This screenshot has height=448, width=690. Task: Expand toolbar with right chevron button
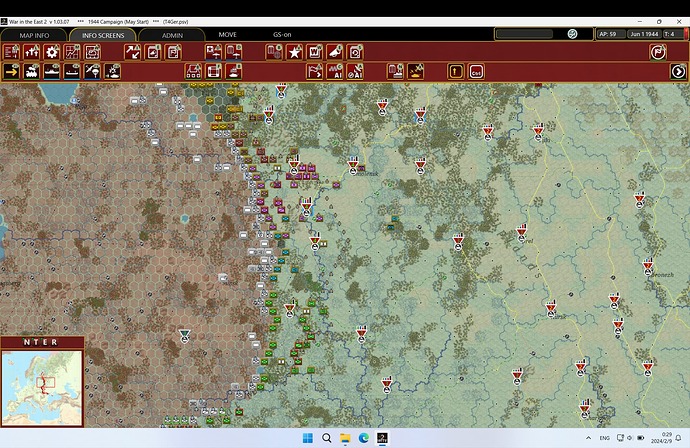coord(678,71)
